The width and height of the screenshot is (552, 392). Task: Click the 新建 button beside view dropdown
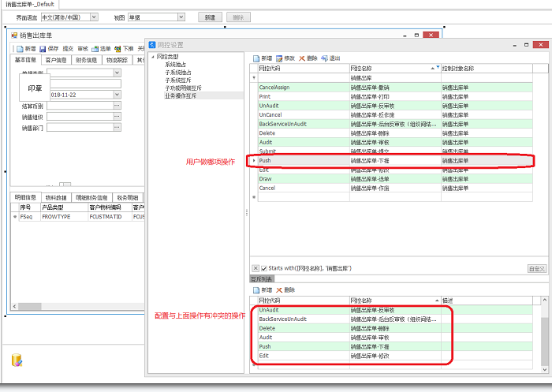pos(207,17)
